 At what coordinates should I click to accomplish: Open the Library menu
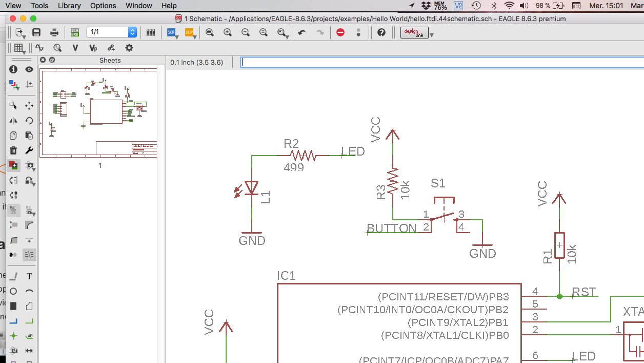pos(69,6)
